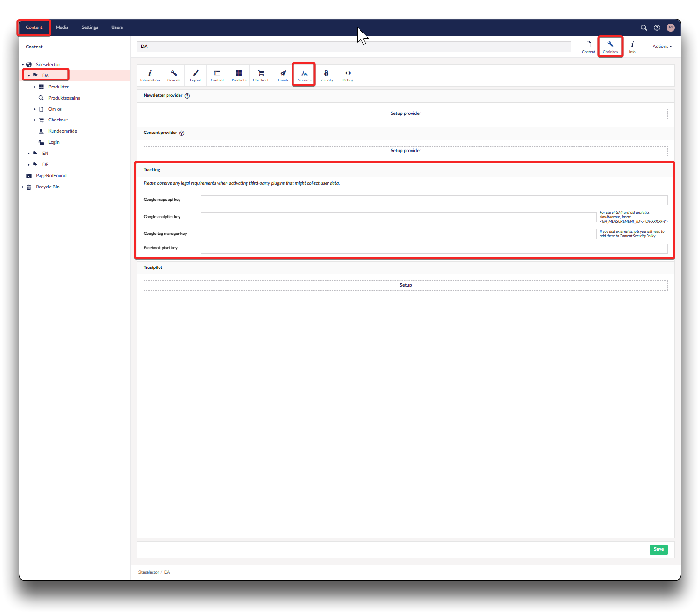Open the Security tab with lock icon
700x614 pixels.
(x=326, y=75)
